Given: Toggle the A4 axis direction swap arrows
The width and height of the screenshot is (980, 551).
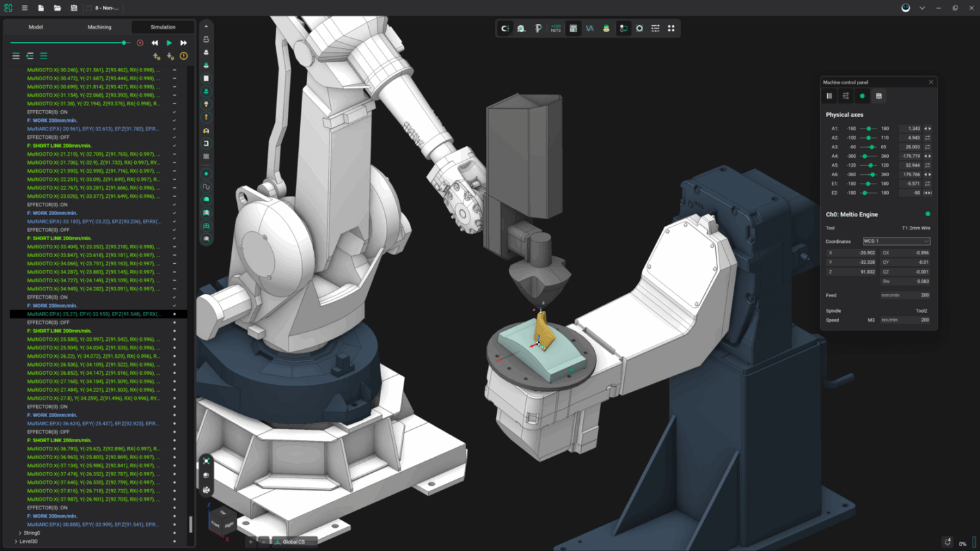Looking at the screenshot, I should [928, 156].
